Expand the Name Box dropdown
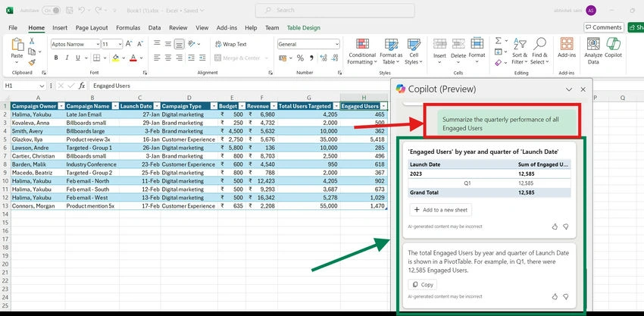Screen dimensions: 644x316 (42, 86)
